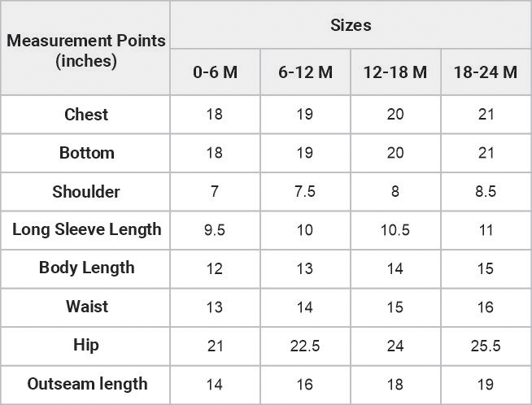Select the Body Length row label
This screenshot has height=405, width=532.
[x=85, y=269]
